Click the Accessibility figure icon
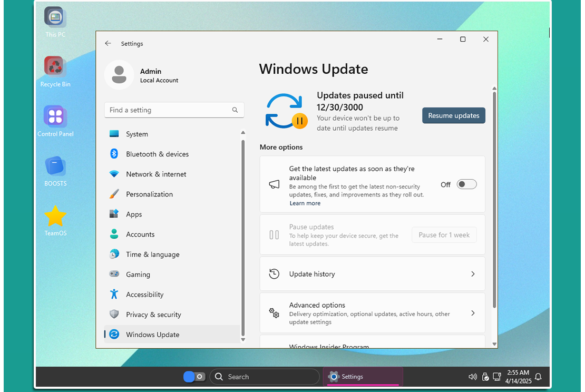Image resolution: width=585 pixels, height=392 pixels. (x=114, y=294)
